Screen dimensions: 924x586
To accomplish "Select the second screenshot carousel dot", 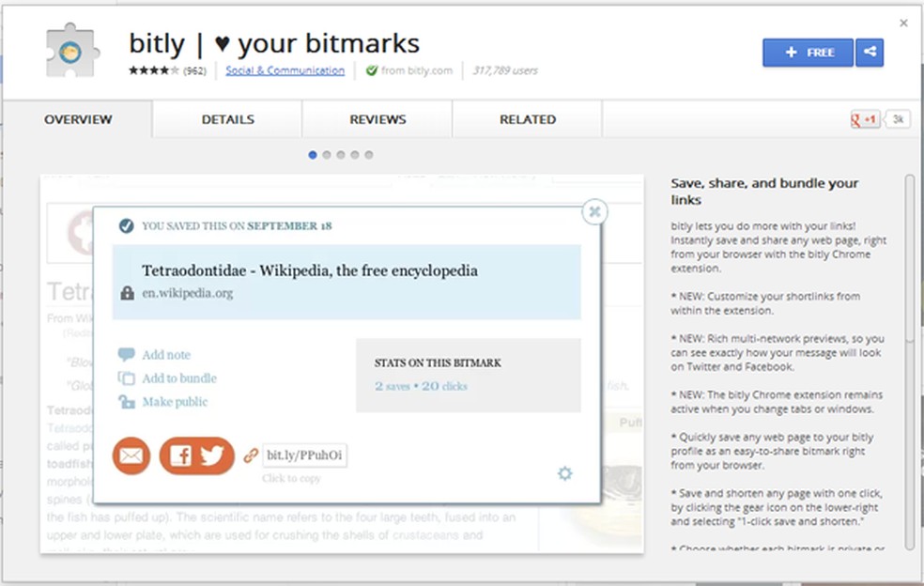I will click(x=327, y=155).
